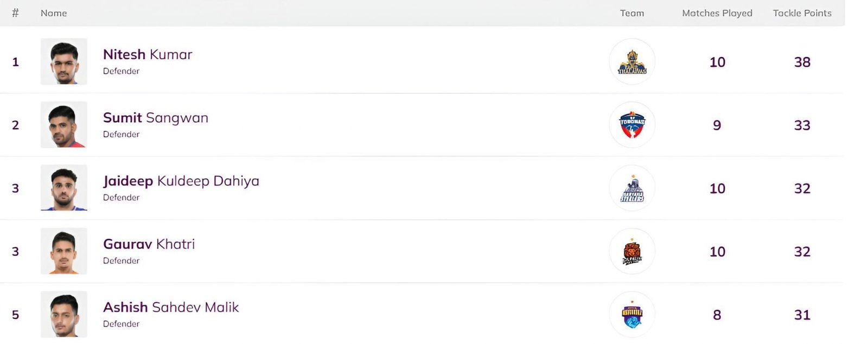868x344 pixels.
Task: Open Sumit Sangwan's profile name link
Action: point(156,118)
